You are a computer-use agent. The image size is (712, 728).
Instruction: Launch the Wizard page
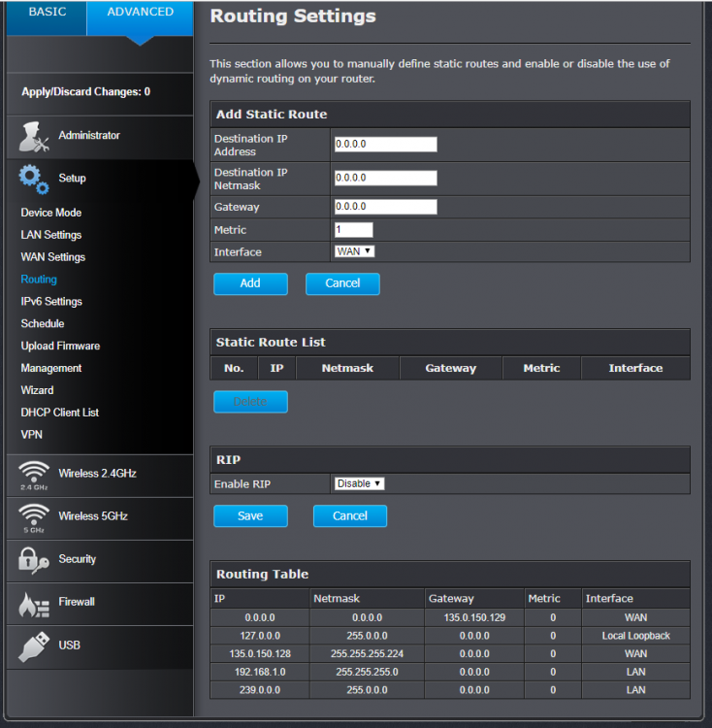tap(37, 390)
